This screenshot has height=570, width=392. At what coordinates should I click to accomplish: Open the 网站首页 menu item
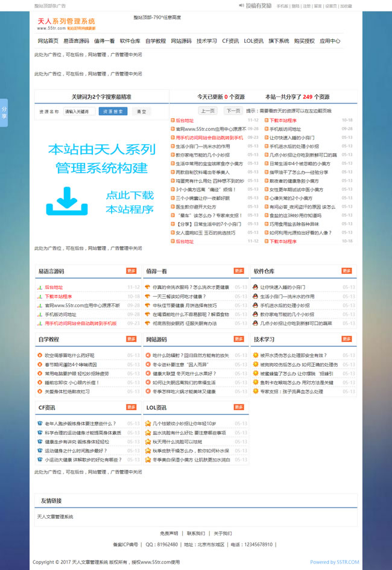click(x=48, y=41)
